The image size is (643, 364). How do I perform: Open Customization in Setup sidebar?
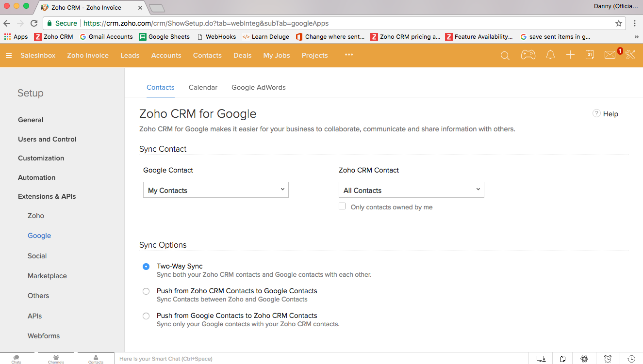tap(41, 158)
